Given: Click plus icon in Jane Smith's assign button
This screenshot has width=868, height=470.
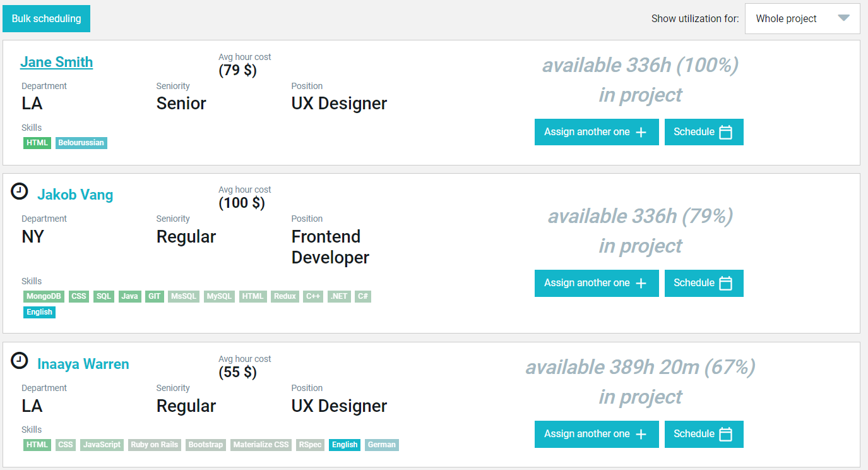Looking at the screenshot, I should (641, 133).
